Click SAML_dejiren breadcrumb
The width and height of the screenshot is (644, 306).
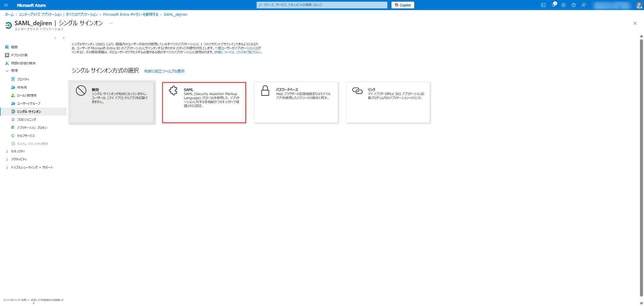(x=175, y=14)
